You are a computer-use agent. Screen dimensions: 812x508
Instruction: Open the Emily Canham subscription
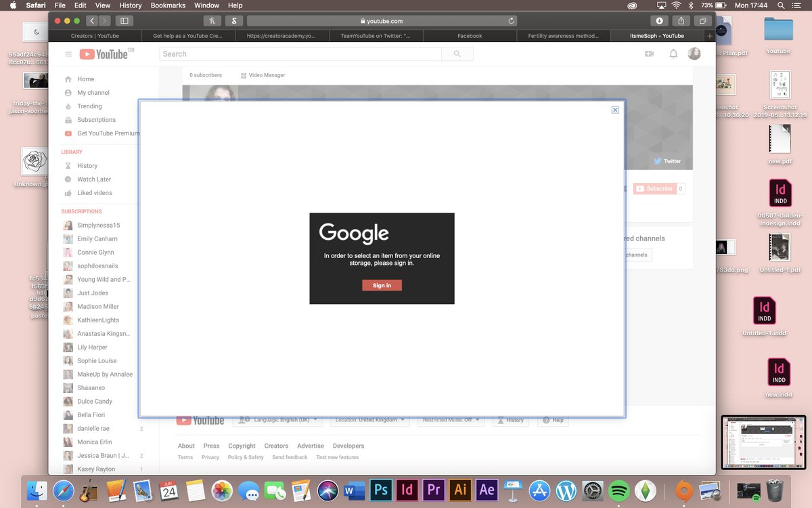(x=97, y=239)
